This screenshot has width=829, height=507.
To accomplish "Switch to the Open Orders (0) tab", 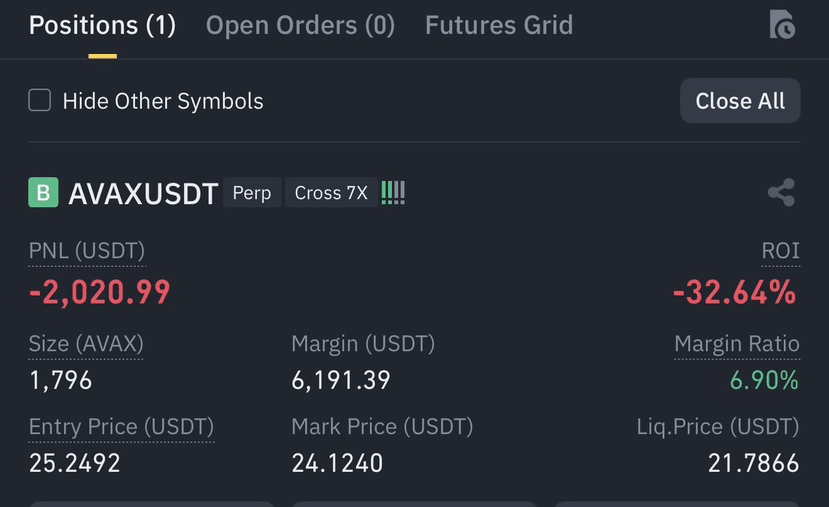I will tap(300, 25).
